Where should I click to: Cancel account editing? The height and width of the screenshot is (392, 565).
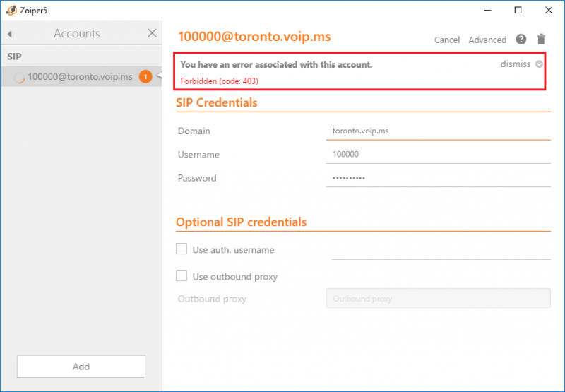click(x=447, y=40)
